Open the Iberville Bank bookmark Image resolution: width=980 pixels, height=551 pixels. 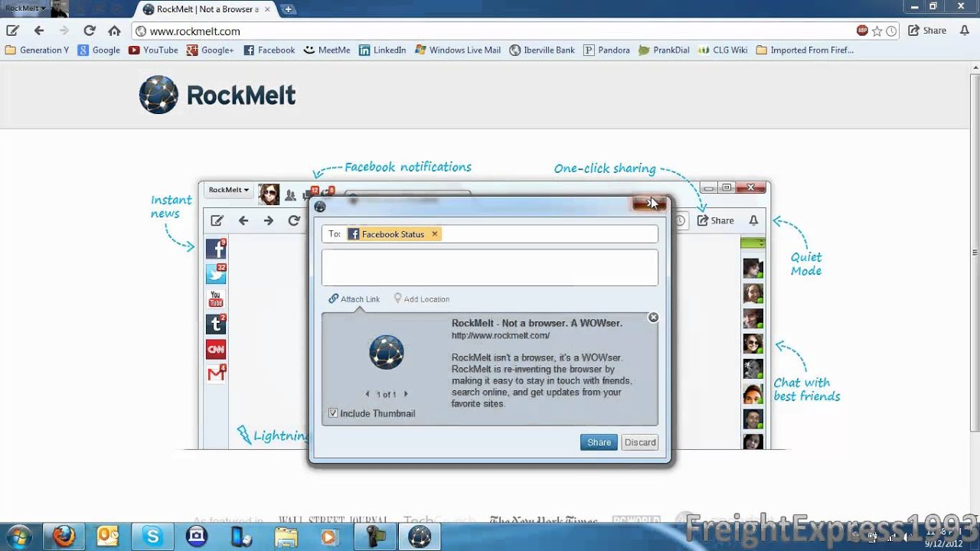point(541,50)
